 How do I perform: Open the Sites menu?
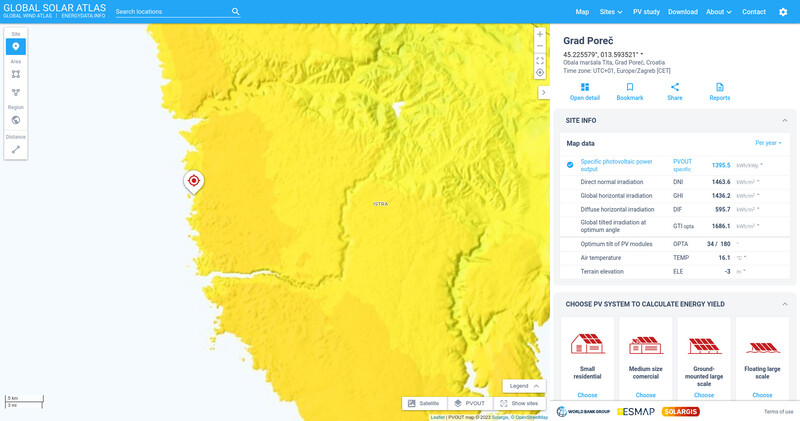tap(610, 12)
